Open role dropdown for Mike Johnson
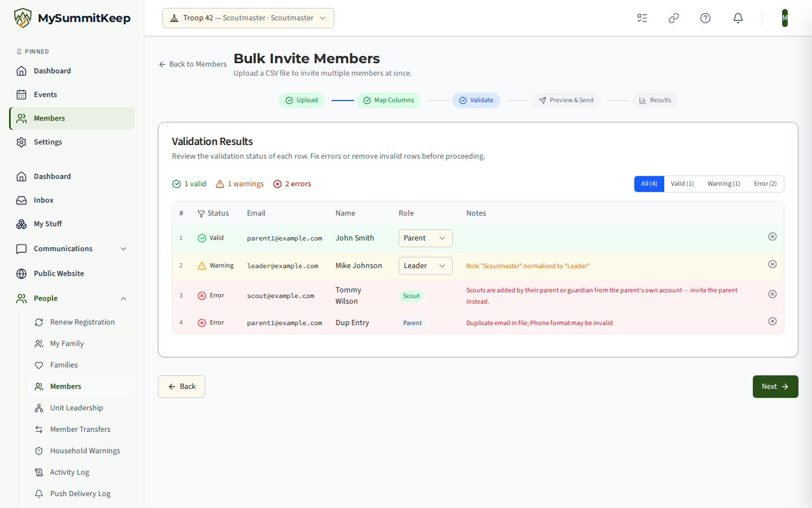Image resolution: width=812 pixels, height=508 pixels. pyautogui.click(x=426, y=266)
